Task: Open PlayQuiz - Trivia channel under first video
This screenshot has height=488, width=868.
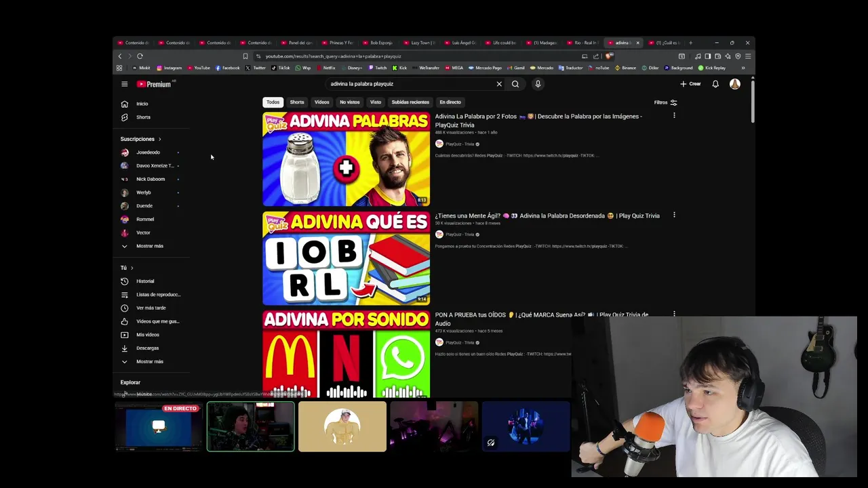Action: [x=459, y=144]
